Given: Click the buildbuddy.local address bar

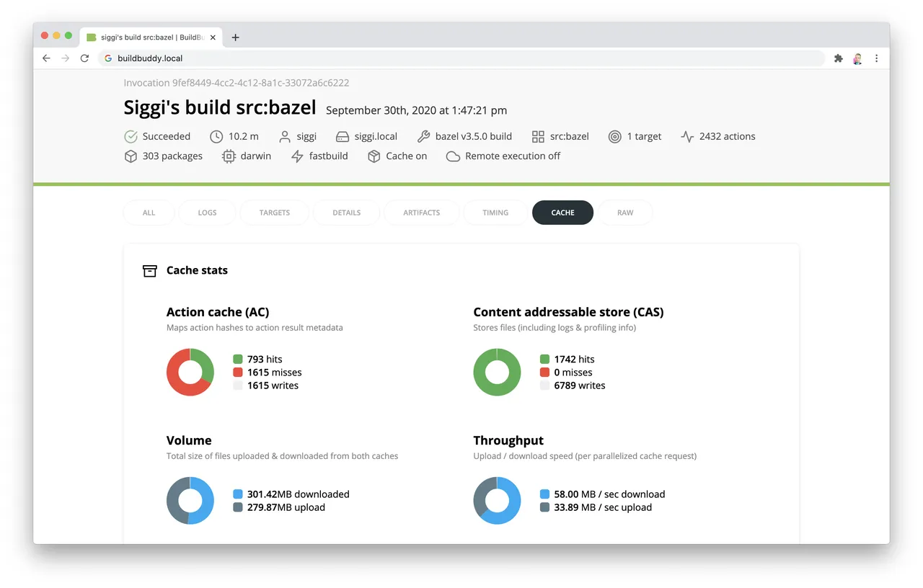Looking at the screenshot, I should tap(461, 58).
